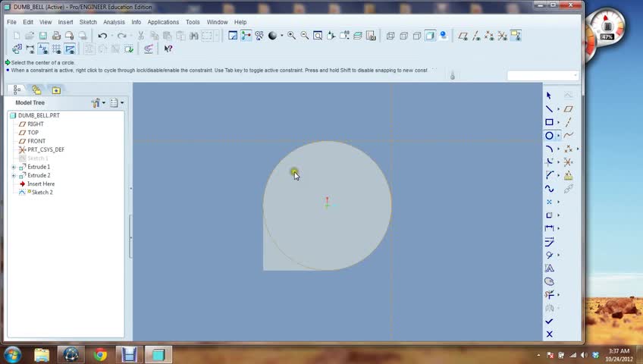Open the Model Tree settings dropdown

99,103
